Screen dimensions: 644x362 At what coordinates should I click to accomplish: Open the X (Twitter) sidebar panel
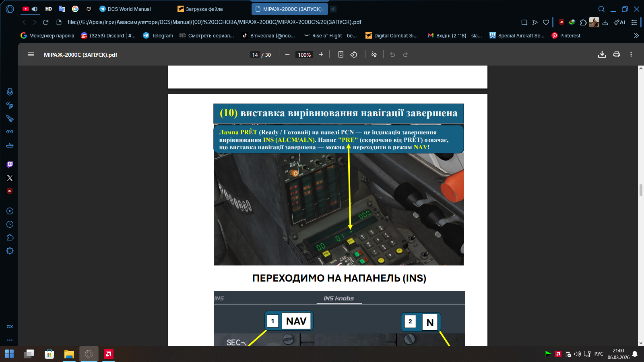click(x=10, y=178)
